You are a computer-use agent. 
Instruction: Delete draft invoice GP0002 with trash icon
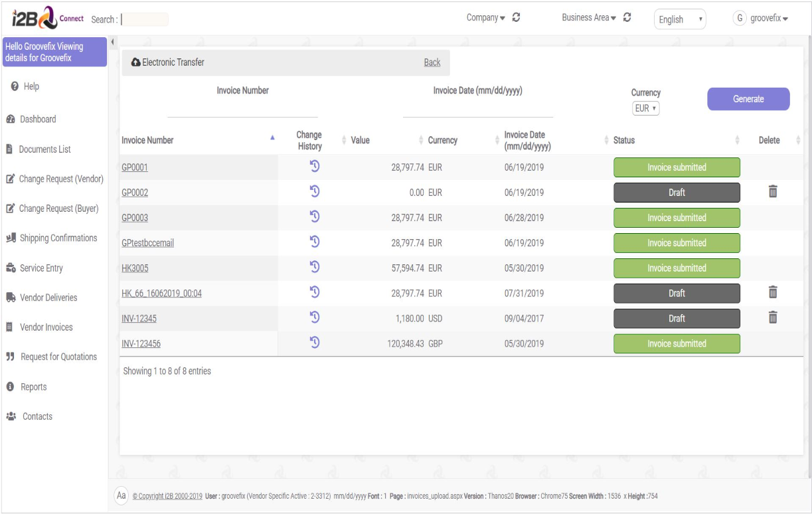coord(772,192)
